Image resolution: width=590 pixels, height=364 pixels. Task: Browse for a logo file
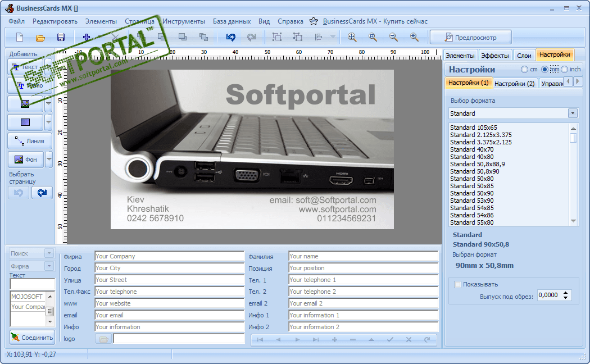pos(103,339)
